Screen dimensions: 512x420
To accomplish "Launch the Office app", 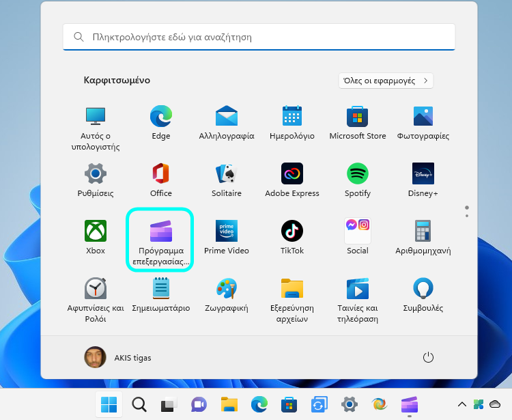I will pos(161,180).
